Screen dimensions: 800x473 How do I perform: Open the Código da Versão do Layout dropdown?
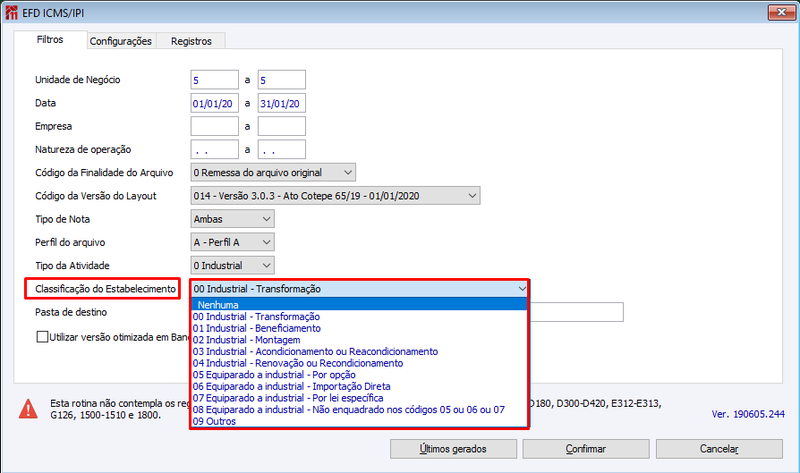click(x=335, y=196)
